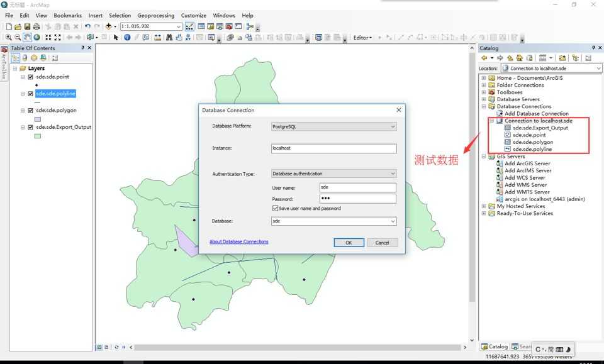The image size is (604, 364).
Task: Click in the Instance input field
Action: click(333, 148)
